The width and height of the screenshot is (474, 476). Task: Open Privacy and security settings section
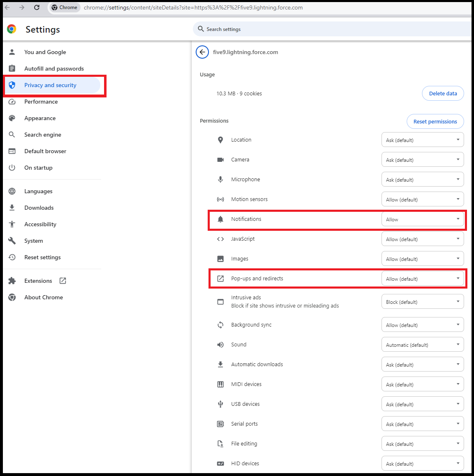pos(50,85)
